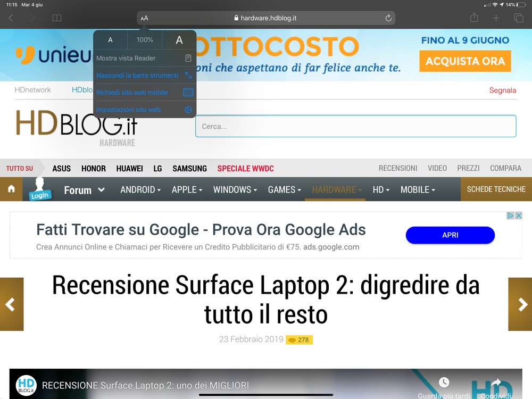Open the bookmarks book icon
Viewport: 532px width, 399px height.
click(57, 18)
